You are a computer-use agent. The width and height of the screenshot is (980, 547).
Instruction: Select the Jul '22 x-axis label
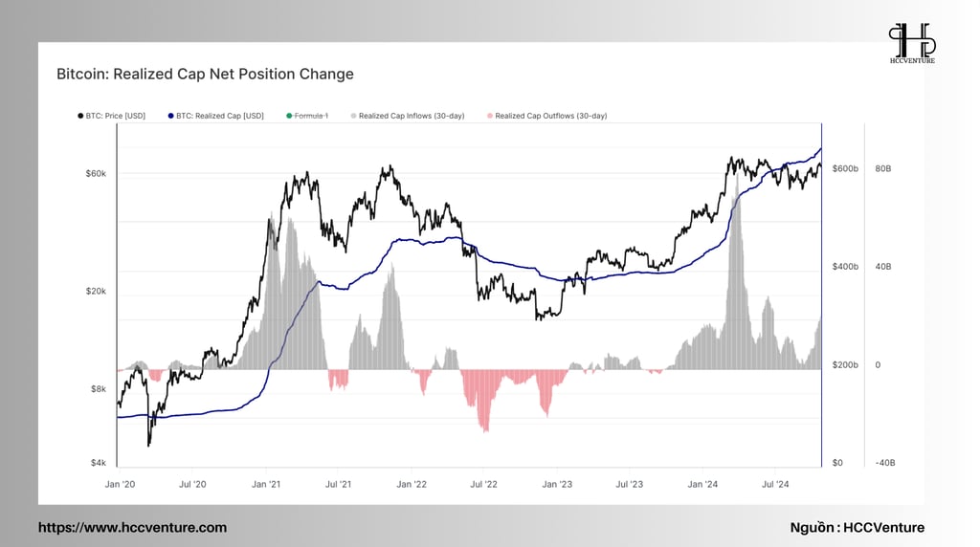tap(483, 484)
